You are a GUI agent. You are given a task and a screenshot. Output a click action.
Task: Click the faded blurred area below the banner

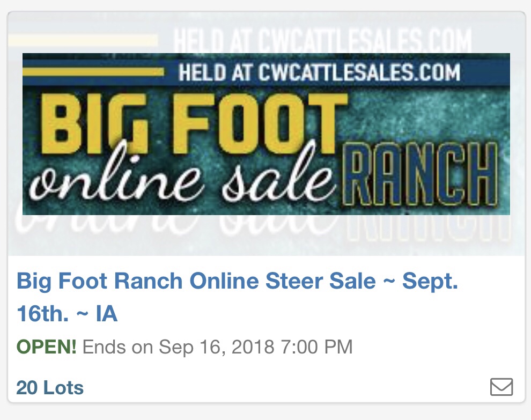[x=266, y=235]
